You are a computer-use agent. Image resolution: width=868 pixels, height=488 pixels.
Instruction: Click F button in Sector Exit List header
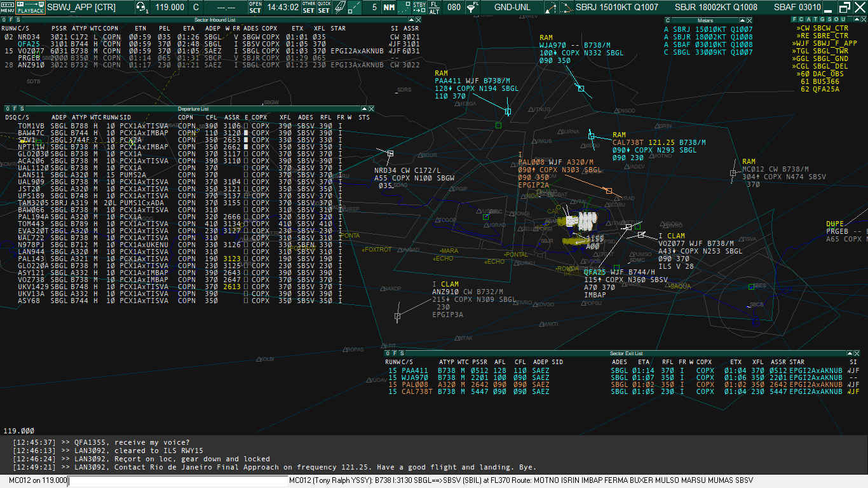pyautogui.click(x=395, y=353)
